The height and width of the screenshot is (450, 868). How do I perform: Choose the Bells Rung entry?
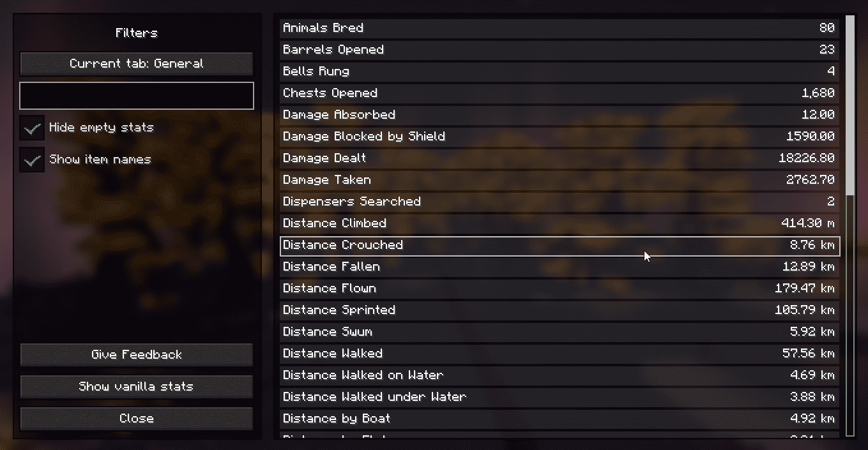[x=560, y=71]
